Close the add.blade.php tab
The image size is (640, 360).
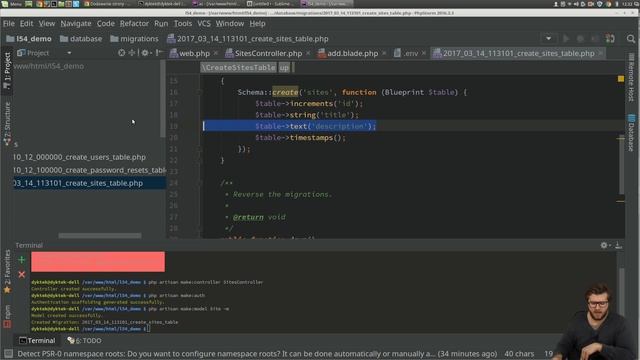point(384,53)
